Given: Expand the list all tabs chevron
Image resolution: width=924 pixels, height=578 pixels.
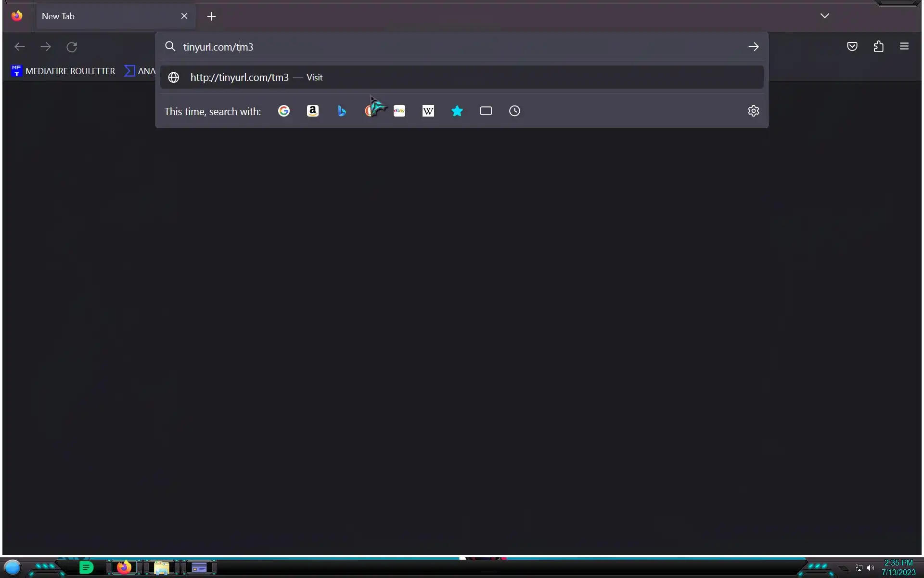Looking at the screenshot, I should [824, 16].
